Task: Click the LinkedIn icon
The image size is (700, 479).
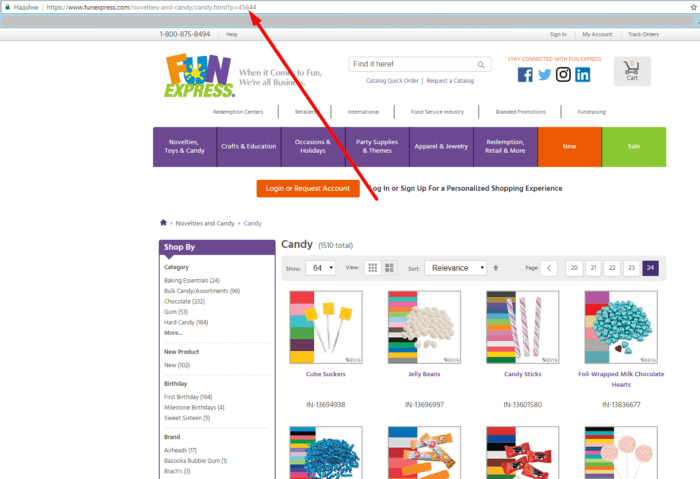Action: (582, 75)
